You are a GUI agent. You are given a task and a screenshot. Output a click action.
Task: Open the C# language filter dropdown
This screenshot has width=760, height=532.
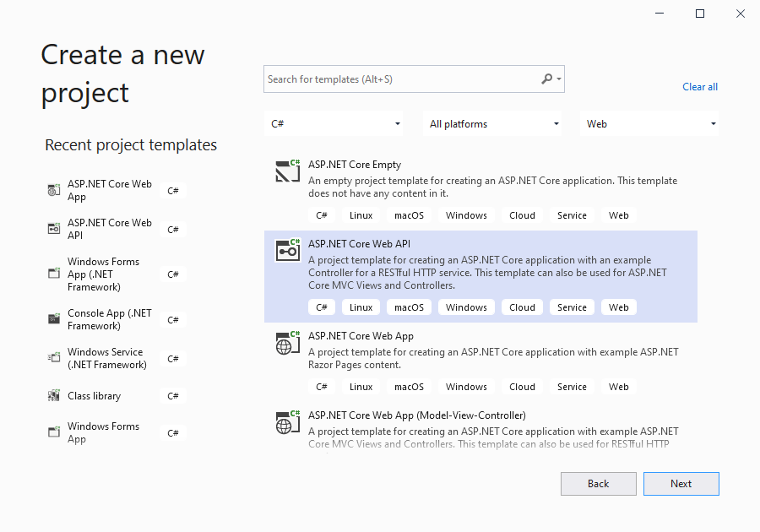[334, 123]
